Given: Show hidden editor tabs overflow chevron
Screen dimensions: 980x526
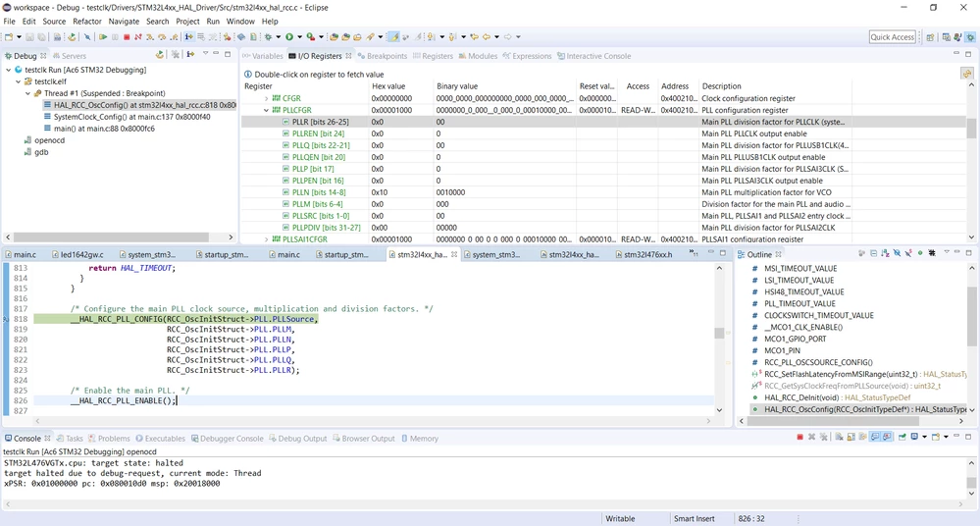Looking at the screenshot, I should tap(693, 253).
